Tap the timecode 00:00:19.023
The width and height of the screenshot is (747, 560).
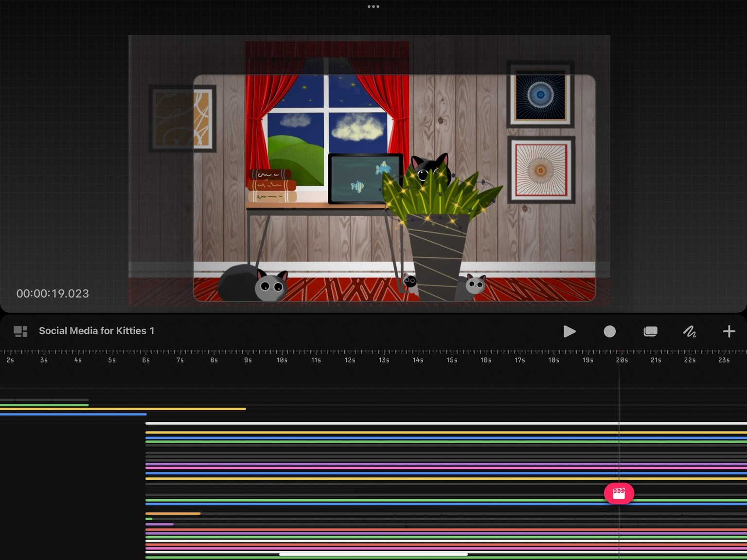(53, 293)
